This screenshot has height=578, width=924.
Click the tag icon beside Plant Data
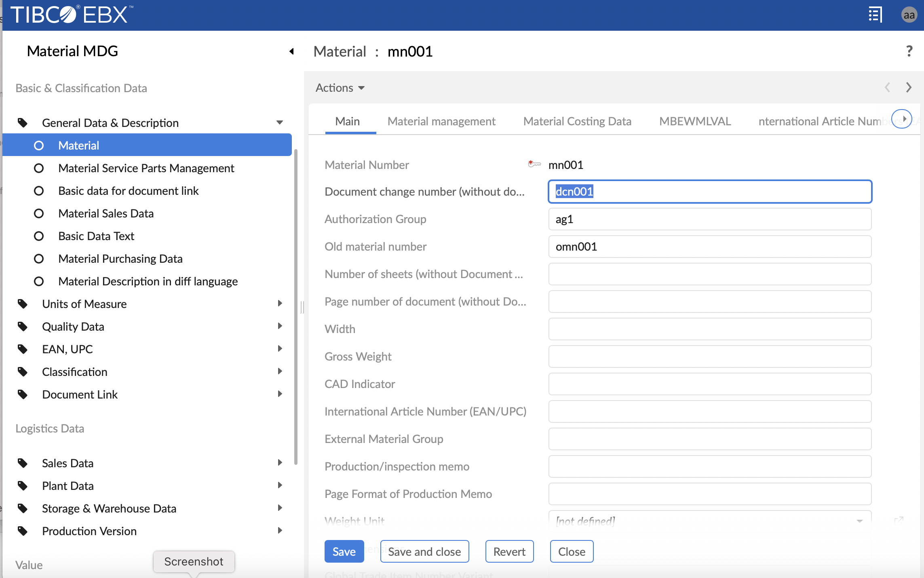23,485
